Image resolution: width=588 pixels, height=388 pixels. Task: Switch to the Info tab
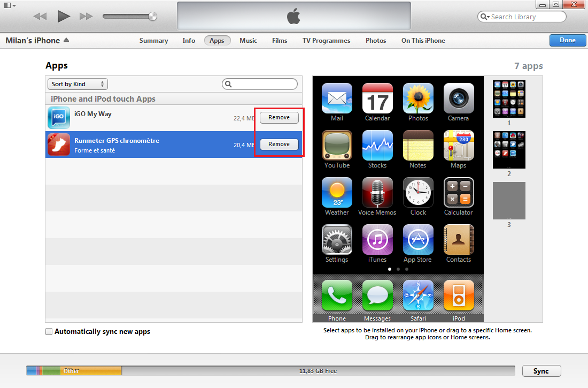tap(189, 40)
